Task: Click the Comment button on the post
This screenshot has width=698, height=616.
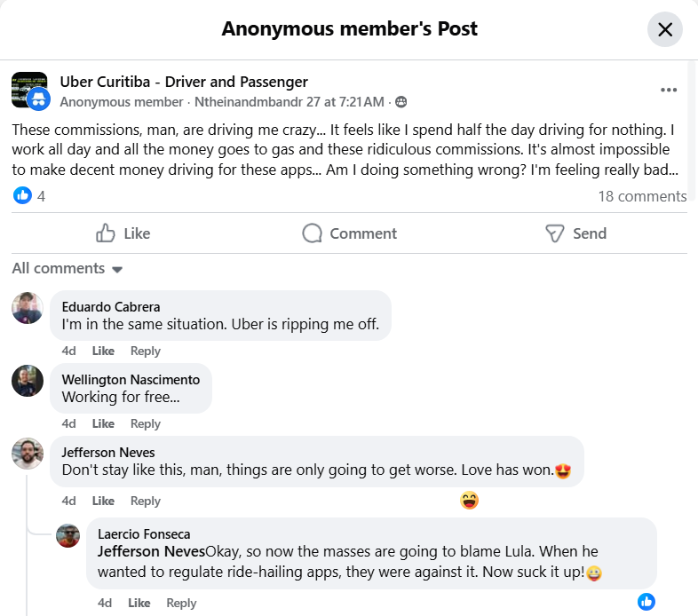Action: click(349, 233)
